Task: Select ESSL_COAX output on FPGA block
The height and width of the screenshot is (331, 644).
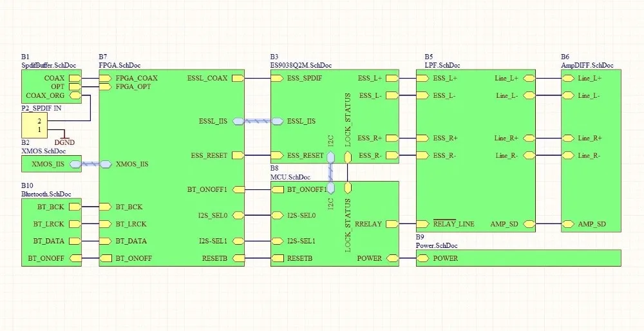Action: pyautogui.click(x=238, y=78)
